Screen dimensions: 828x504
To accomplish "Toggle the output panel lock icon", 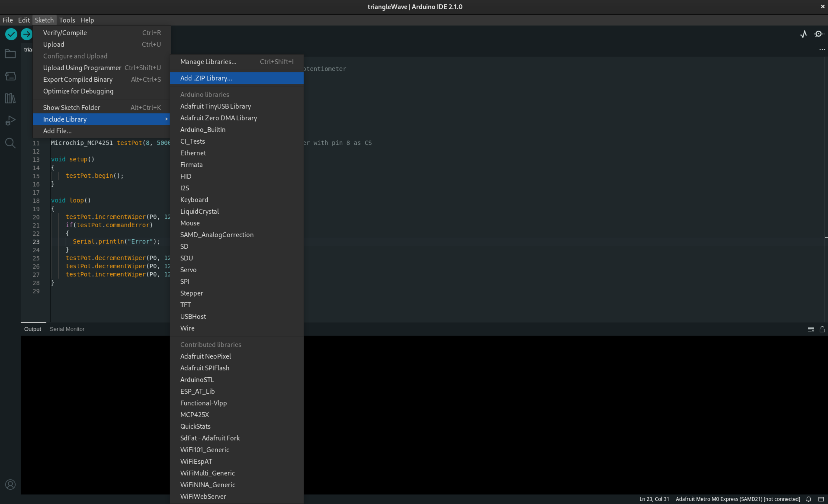I will 822,329.
